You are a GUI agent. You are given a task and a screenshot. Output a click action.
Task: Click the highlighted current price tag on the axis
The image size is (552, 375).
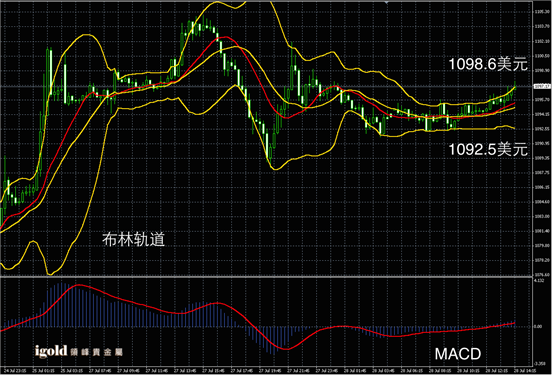coord(542,86)
